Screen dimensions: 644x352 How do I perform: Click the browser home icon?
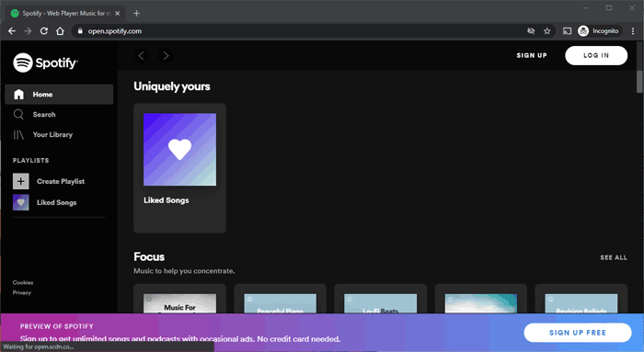tap(60, 31)
